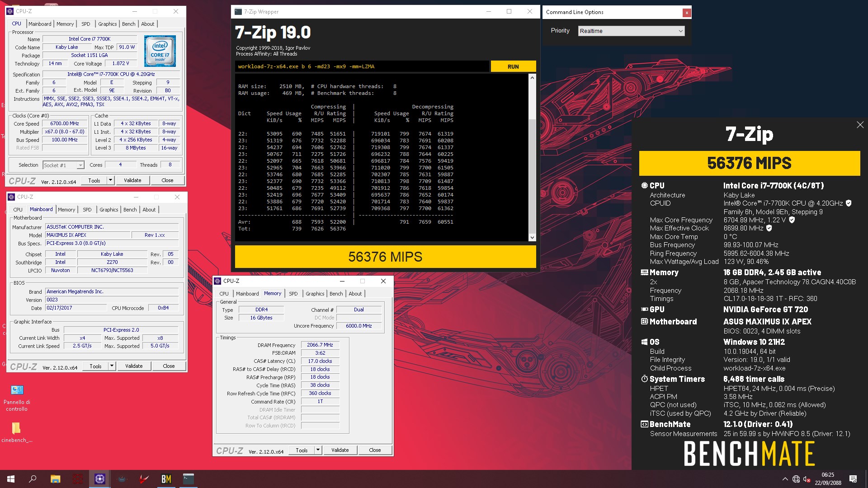Open the Windows Start menu
Viewport: 868px width, 488px height.
coord(11,479)
